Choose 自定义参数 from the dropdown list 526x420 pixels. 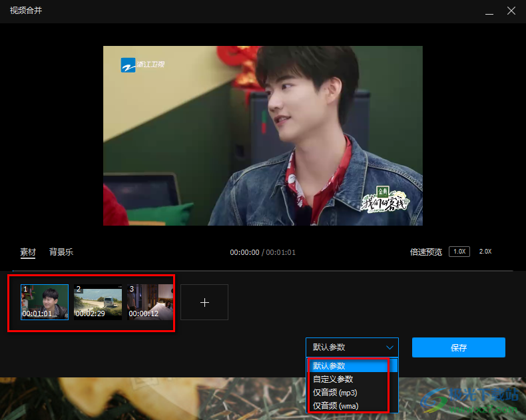point(352,379)
